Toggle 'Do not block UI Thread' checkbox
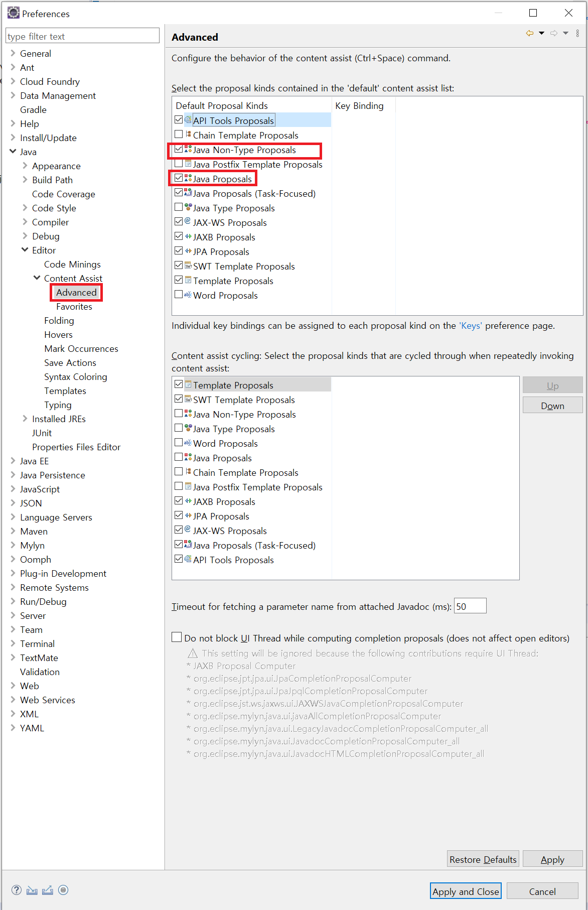 click(x=177, y=637)
